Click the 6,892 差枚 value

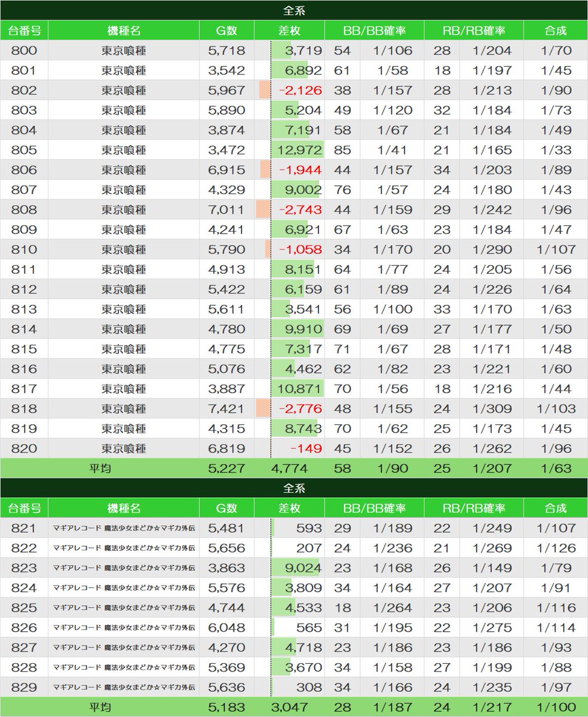(304, 71)
